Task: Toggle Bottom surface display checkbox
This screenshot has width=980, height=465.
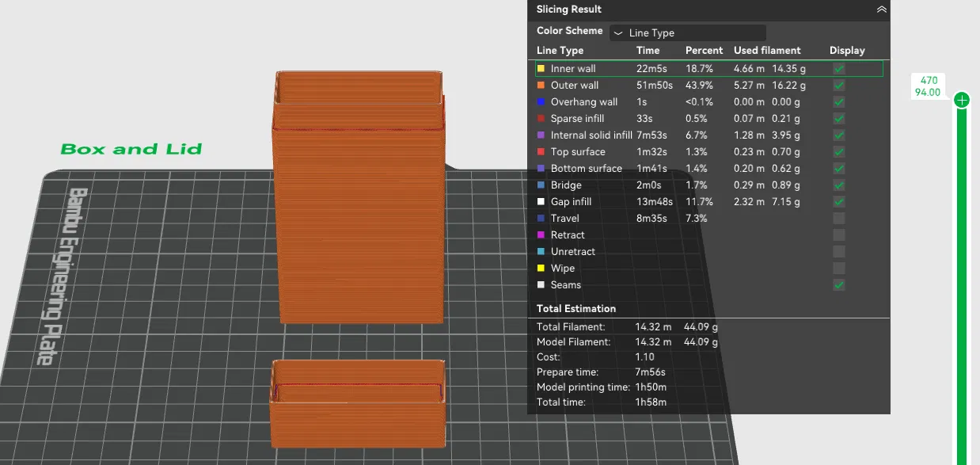Action: tap(839, 169)
